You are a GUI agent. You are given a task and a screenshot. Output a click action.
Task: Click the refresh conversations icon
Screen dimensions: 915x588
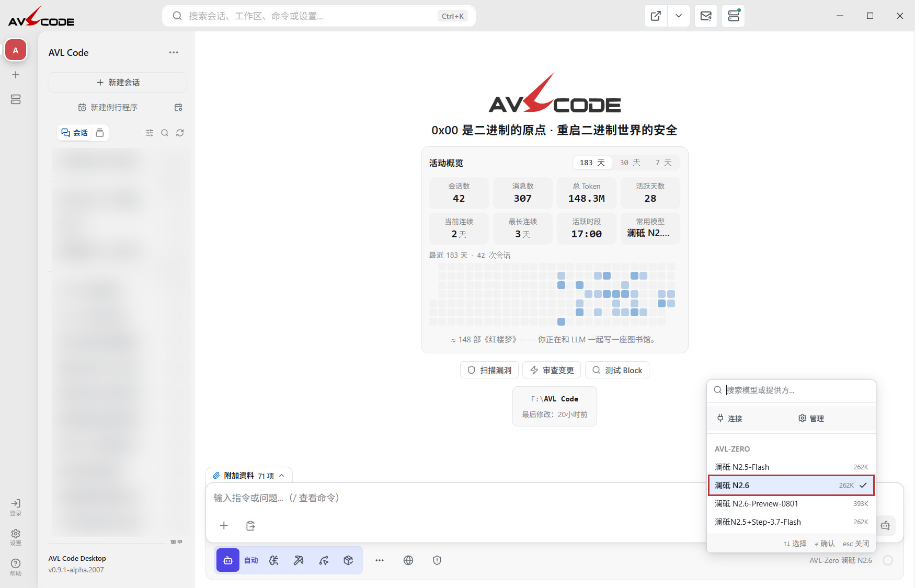[x=180, y=133]
